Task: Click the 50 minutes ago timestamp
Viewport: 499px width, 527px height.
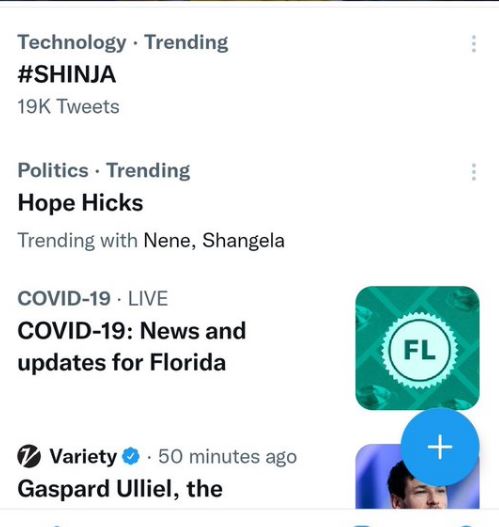Action: pyautogui.click(x=227, y=456)
